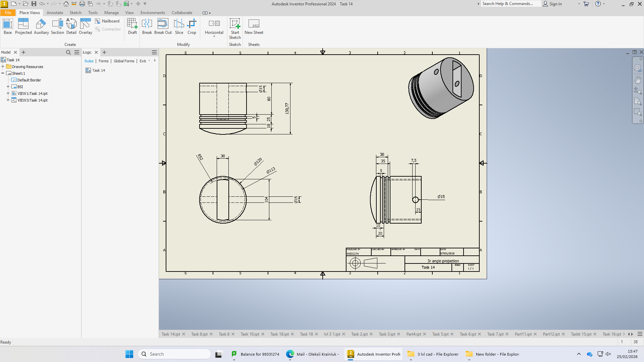The image size is (644, 362).
Task: Click the Rules link in iLogic
Action: 89,61
